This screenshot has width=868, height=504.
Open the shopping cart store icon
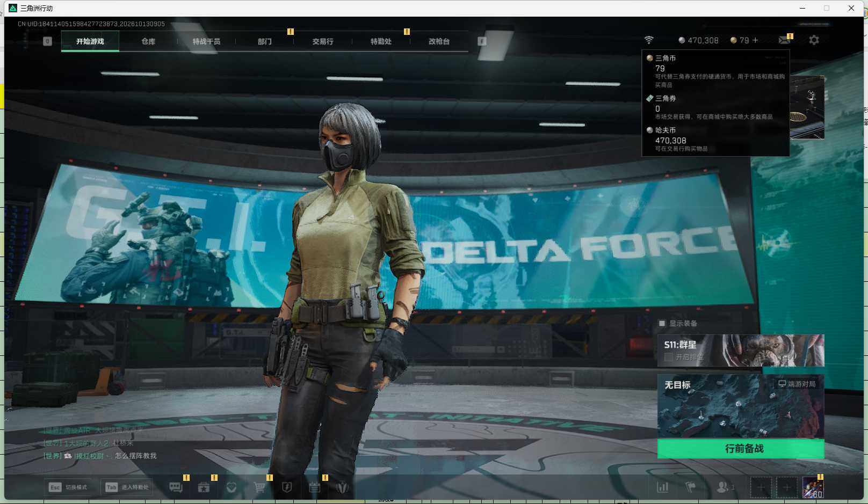point(259,487)
